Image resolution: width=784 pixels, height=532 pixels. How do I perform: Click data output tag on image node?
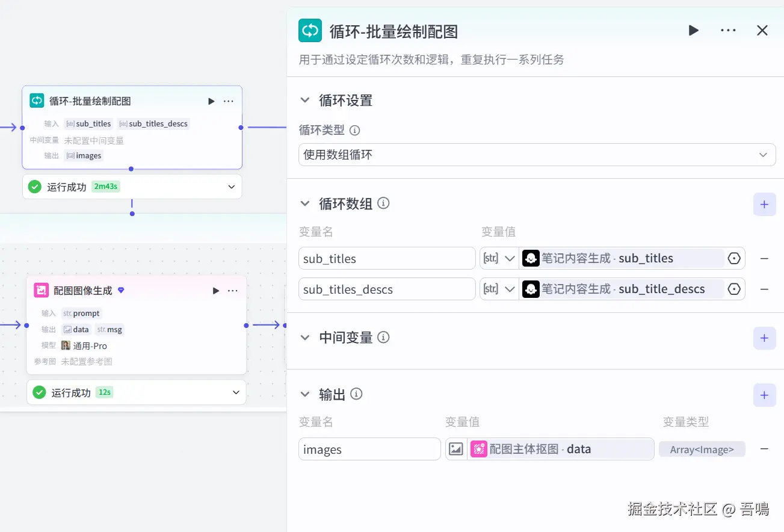pos(76,329)
